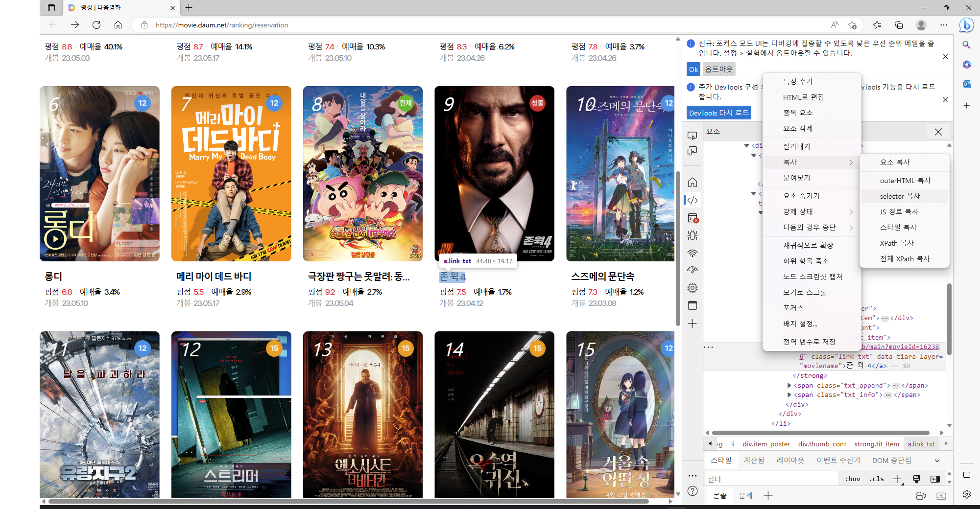
Task: Click the 옵트아웃 button
Action: tap(719, 69)
